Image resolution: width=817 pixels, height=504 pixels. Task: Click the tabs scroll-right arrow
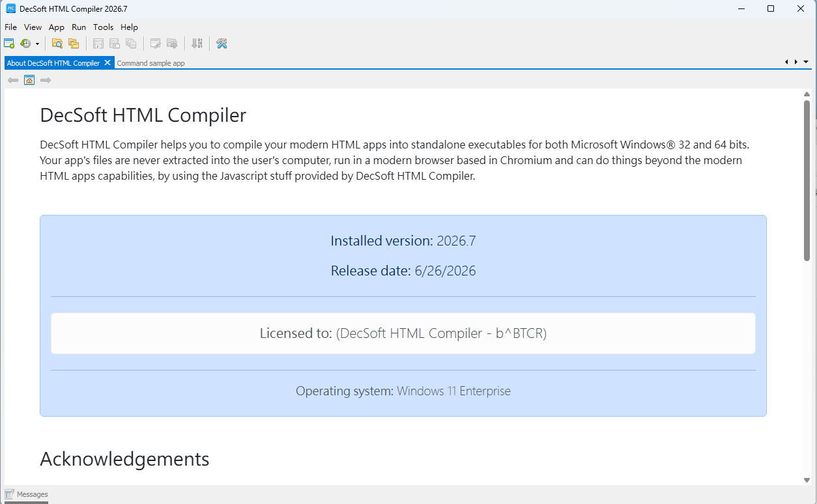pos(796,62)
